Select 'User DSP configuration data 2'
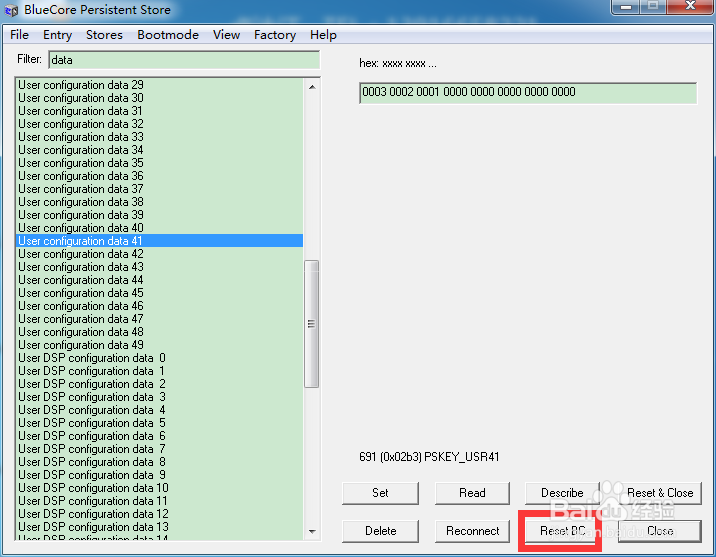Screen dimensions: 716x557 [159, 384]
